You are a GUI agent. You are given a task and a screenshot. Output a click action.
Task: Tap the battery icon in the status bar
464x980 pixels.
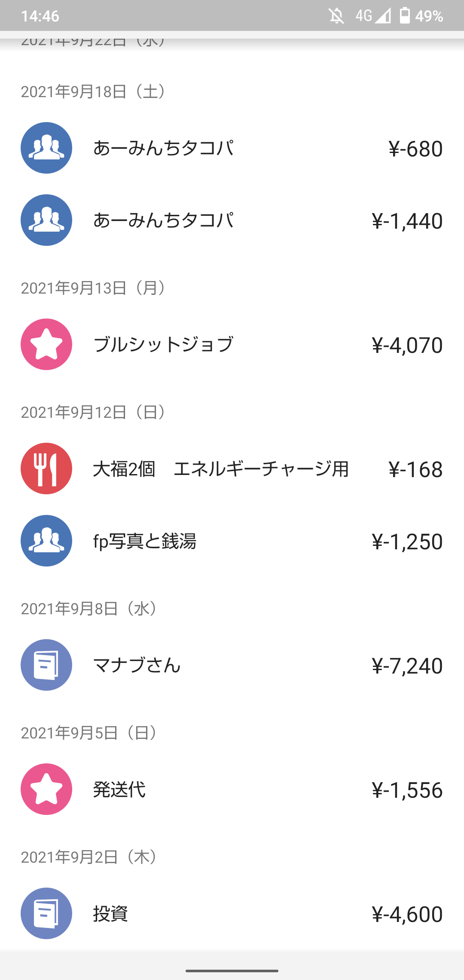pyautogui.click(x=405, y=16)
